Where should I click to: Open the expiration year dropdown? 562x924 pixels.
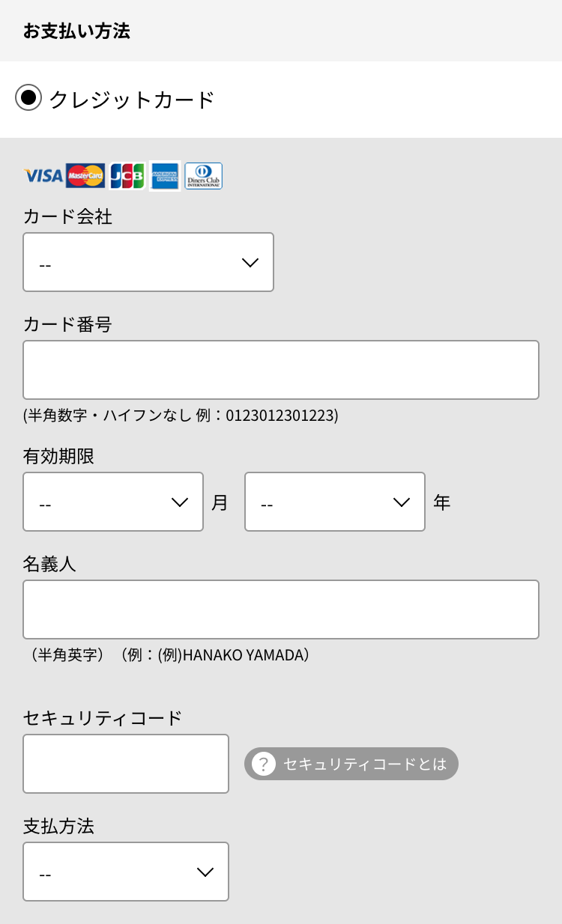coord(335,502)
